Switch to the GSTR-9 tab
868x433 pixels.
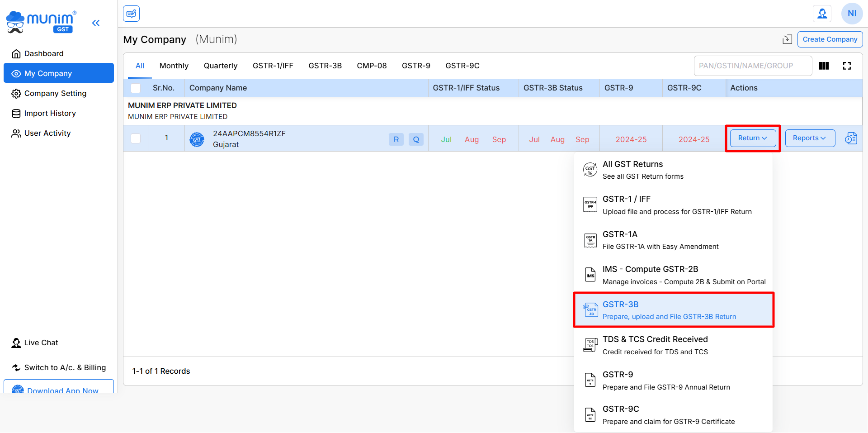[x=416, y=66]
